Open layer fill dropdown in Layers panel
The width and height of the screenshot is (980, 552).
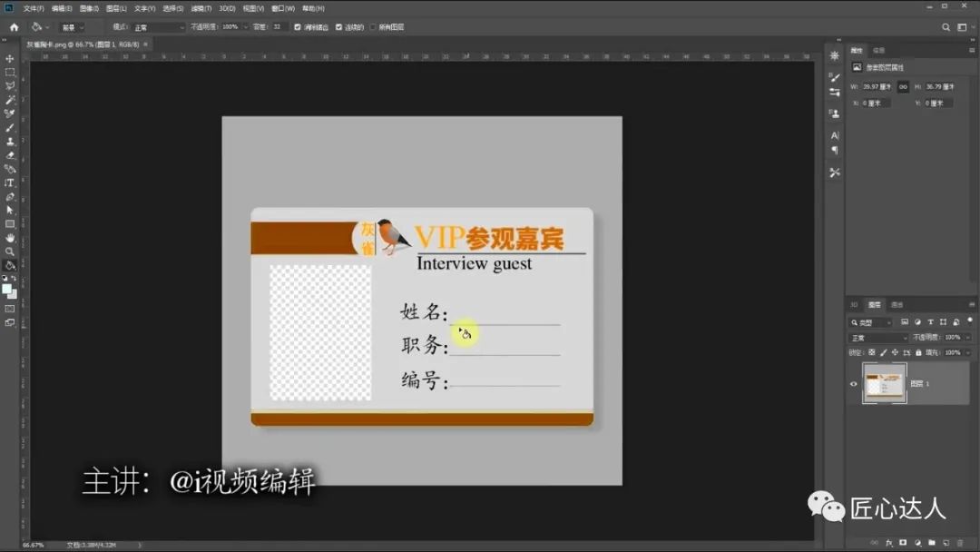(x=967, y=352)
